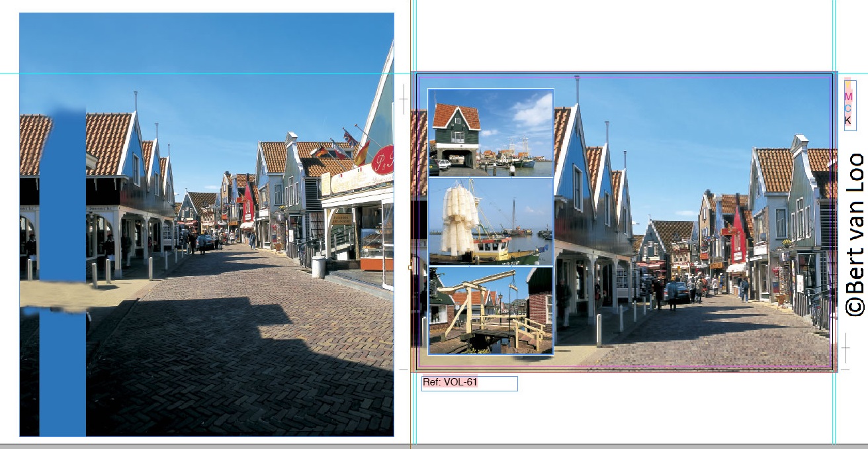This screenshot has height=449, width=868.
Task: Click the white trash bin in left photo
Action: tap(318, 266)
